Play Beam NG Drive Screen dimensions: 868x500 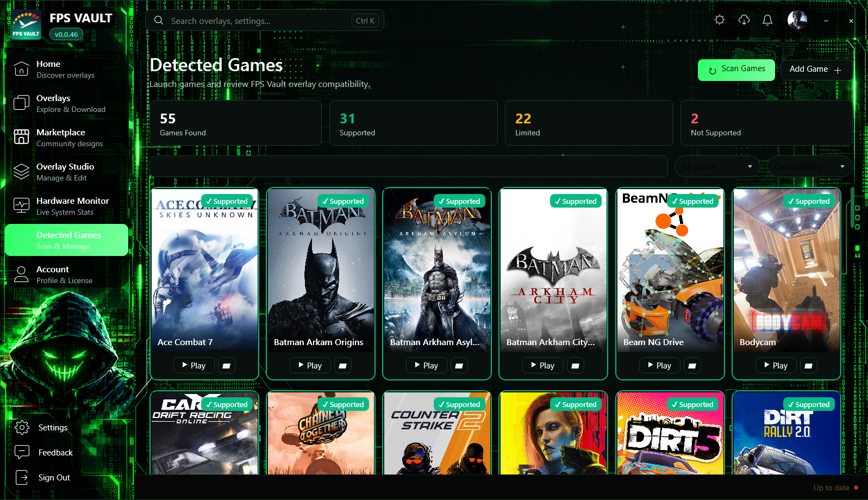coord(659,366)
